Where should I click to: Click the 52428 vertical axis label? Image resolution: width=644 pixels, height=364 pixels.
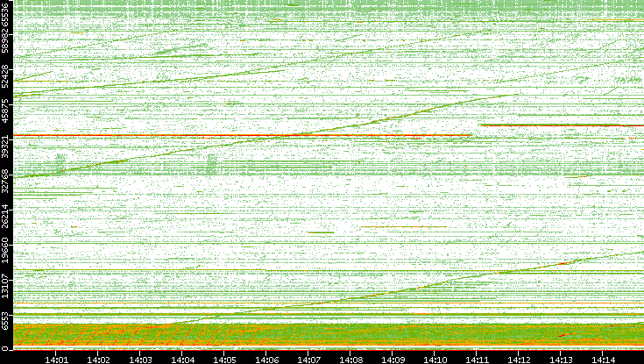point(4,77)
